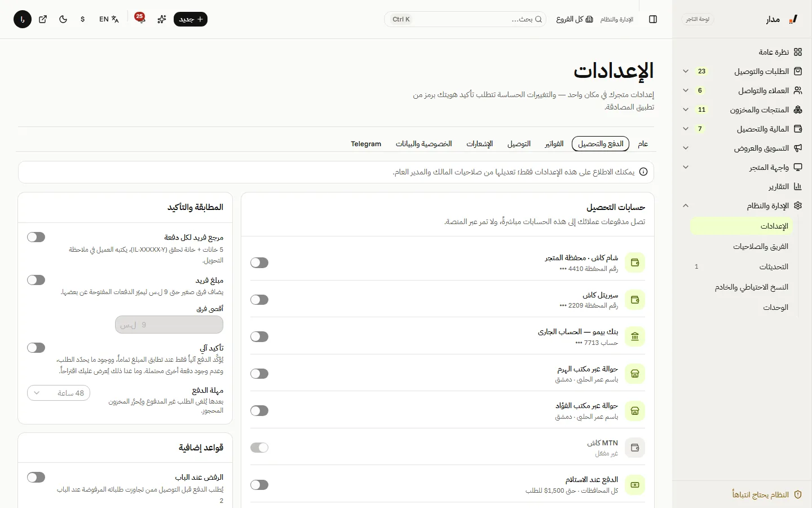Click the العملاء والتواصل people icon
Viewport: 812px width, 508px height.
[x=797, y=90]
